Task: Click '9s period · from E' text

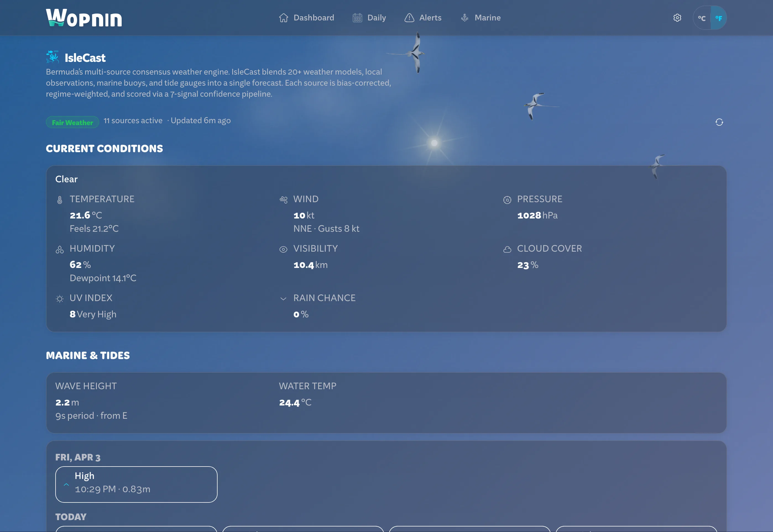Action: tap(91, 416)
